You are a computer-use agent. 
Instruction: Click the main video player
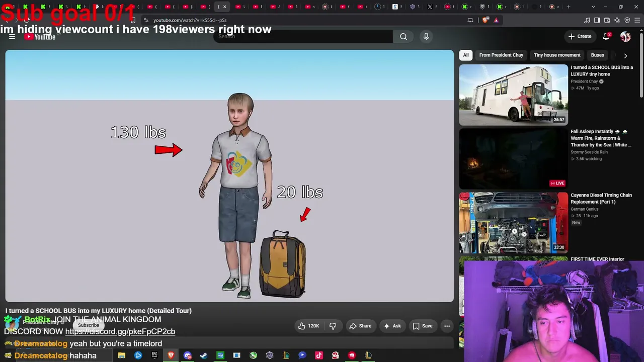point(229,176)
